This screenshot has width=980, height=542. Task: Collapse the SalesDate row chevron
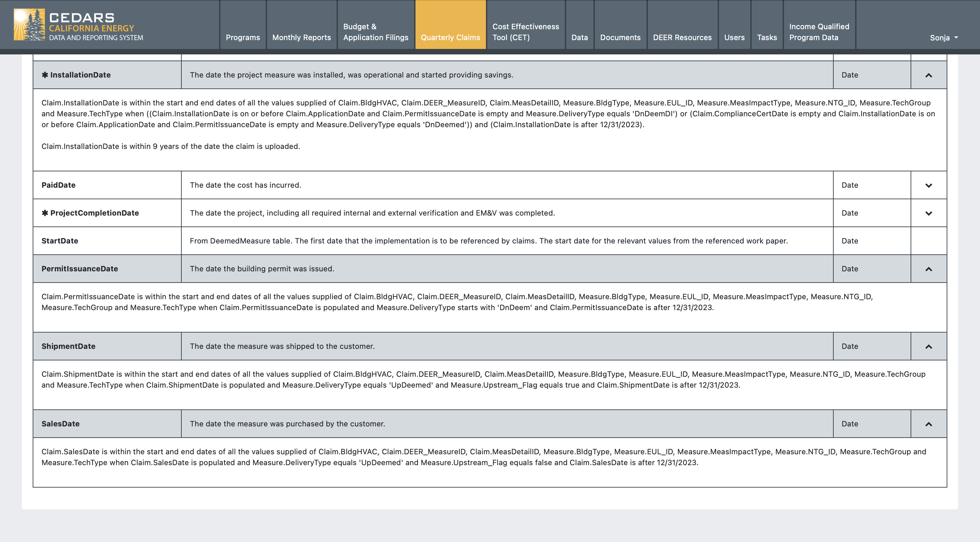tap(928, 424)
